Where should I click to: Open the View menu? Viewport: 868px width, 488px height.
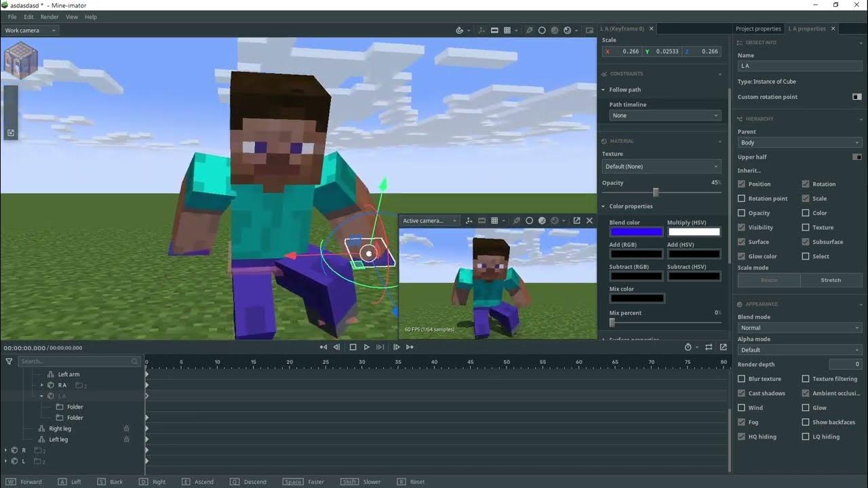(71, 17)
